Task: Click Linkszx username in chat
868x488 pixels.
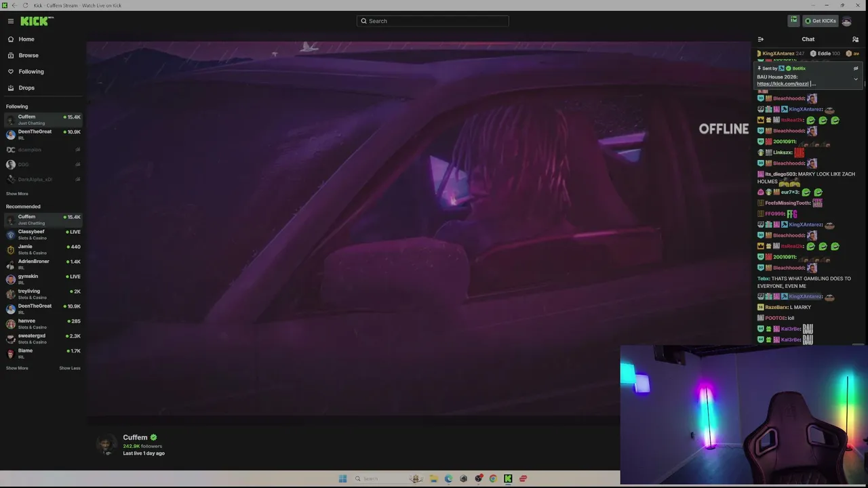Action: coord(783,152)
